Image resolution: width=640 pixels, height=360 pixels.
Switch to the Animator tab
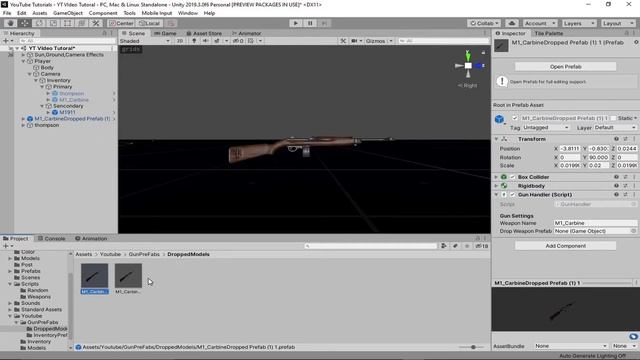point(246,33)
